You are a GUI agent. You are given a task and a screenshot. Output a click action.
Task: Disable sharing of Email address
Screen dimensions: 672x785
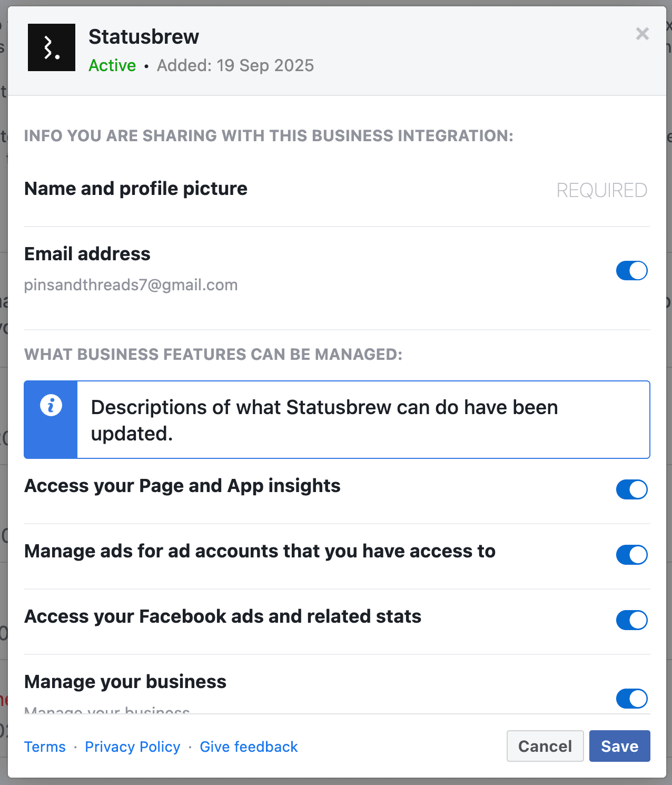pyautogui.click(x=631, y=271)
